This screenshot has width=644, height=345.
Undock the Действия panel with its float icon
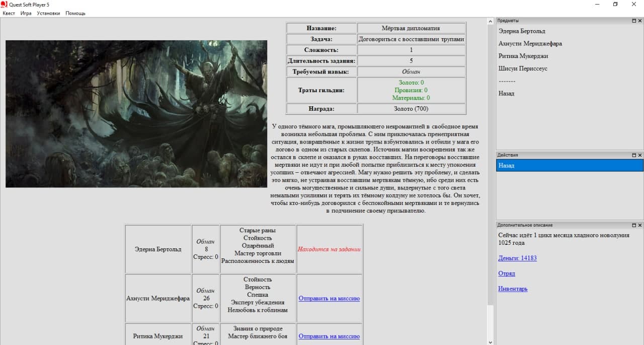tap(634, 155)
